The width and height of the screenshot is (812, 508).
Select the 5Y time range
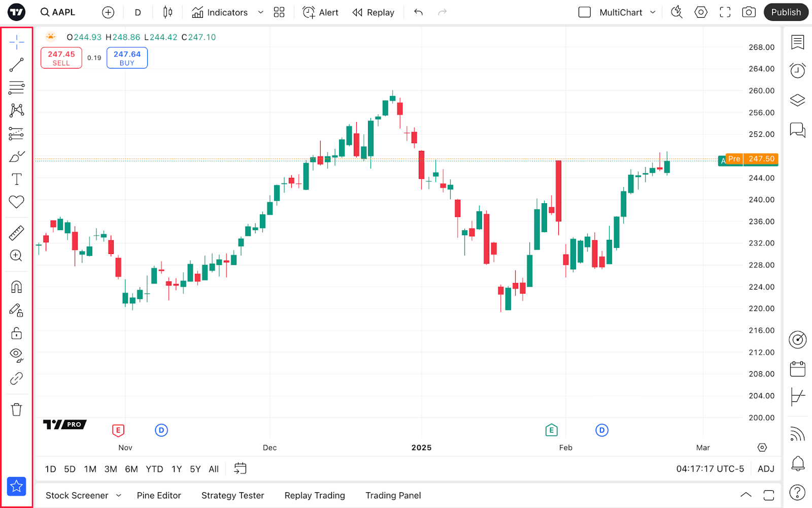195,469
